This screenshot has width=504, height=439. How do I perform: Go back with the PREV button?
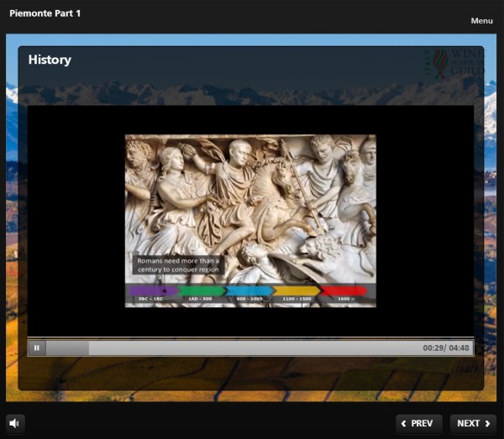point(419,423)
